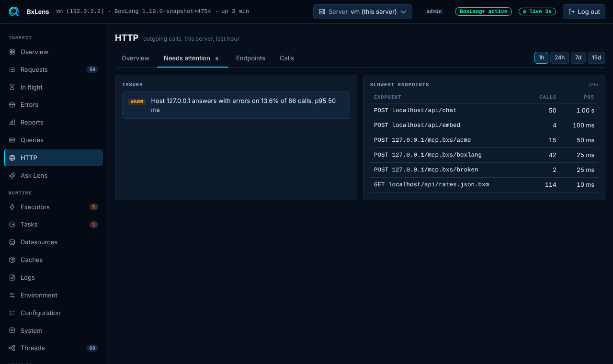The width and height of the screenshot is (613, 364).
Task: Click the live 3s indicator
Action: (537, 11)
